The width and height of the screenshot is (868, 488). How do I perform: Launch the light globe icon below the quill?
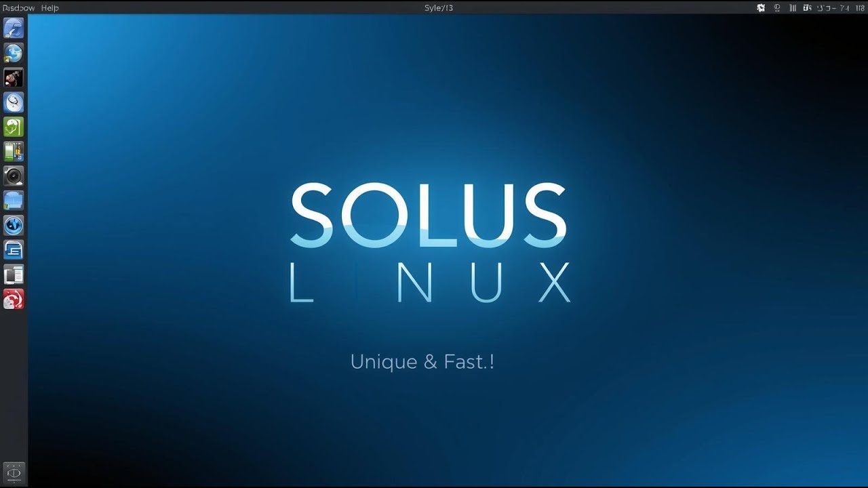[14, 53]
